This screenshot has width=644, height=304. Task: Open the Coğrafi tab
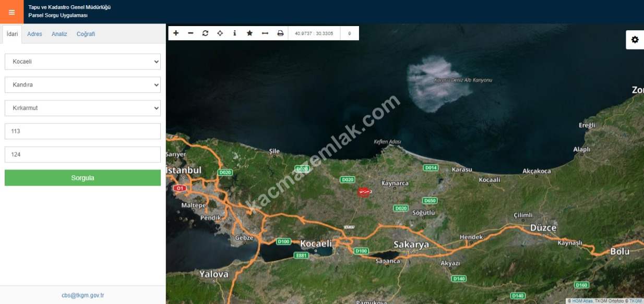(x=86, y=34)
